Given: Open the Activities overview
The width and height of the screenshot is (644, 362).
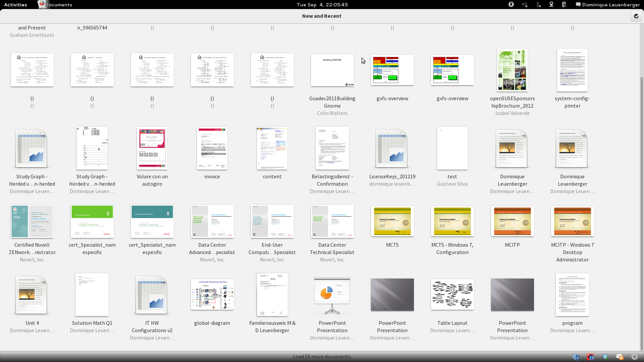Looking at the screenshot, I should [x=15, y=5].
